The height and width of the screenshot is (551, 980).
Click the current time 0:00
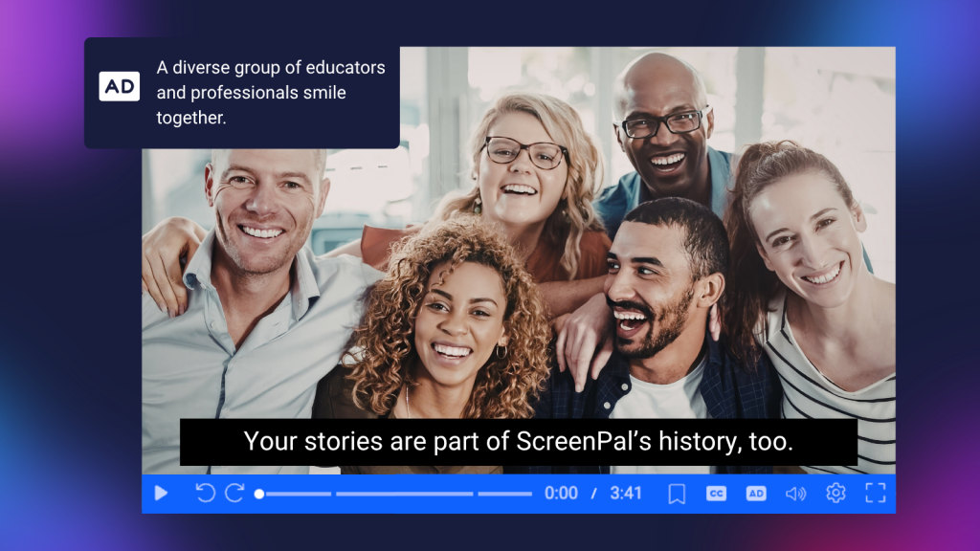561,494
